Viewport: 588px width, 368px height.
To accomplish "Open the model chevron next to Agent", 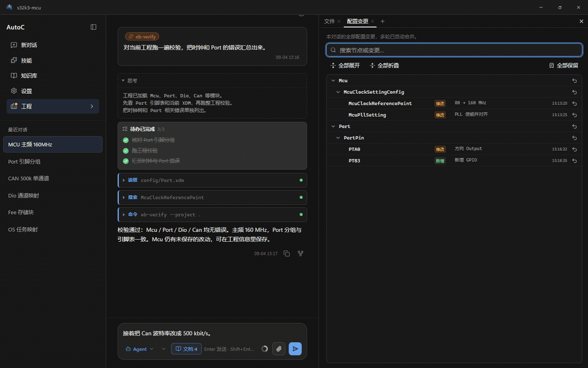I will 164,349.
